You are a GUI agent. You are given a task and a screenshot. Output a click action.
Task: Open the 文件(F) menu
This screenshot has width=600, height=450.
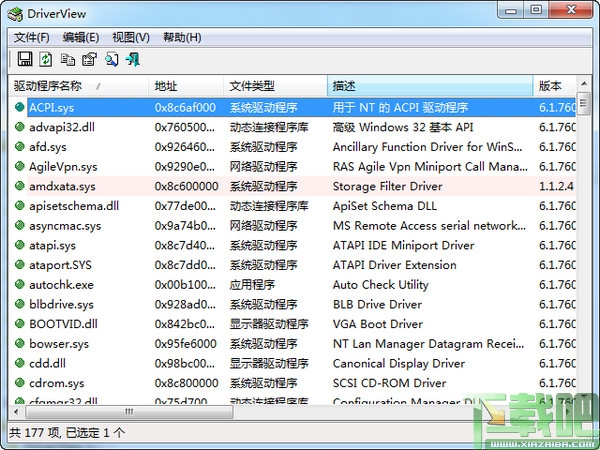[x=32, y=38]
